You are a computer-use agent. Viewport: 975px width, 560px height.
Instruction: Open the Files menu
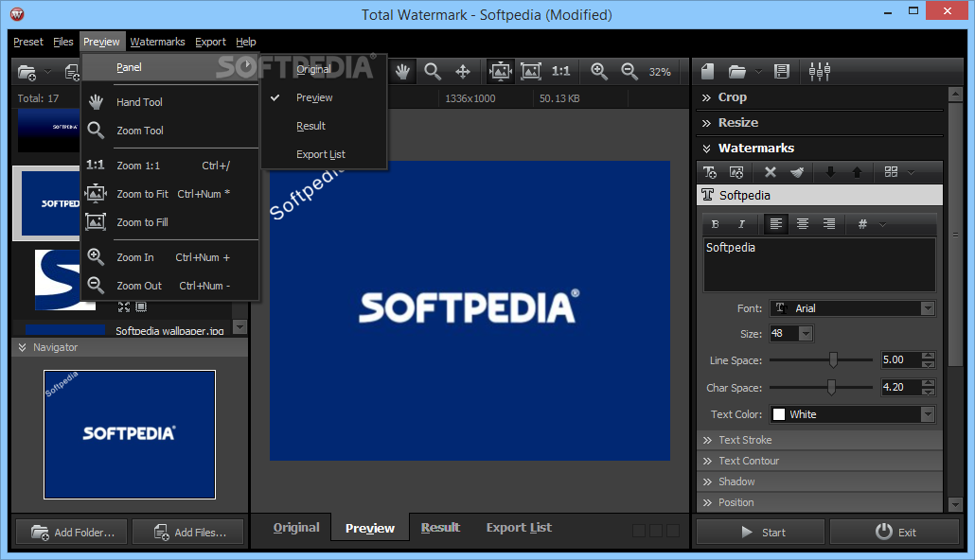pyautogui.click(x=62, y=42)
